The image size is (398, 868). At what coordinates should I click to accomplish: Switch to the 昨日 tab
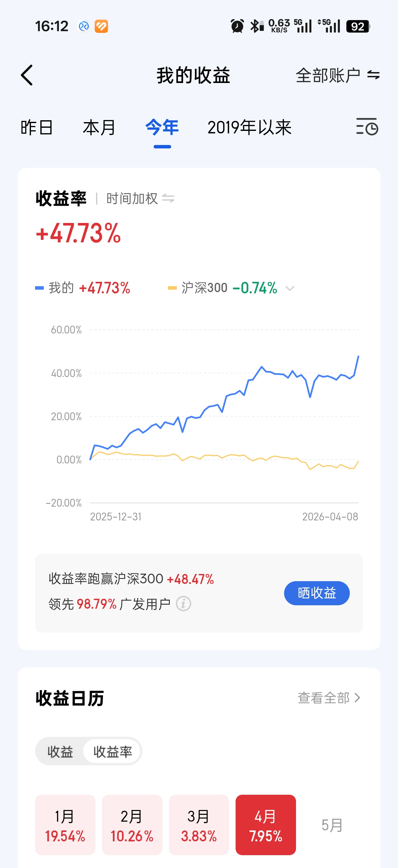point(37,128)
